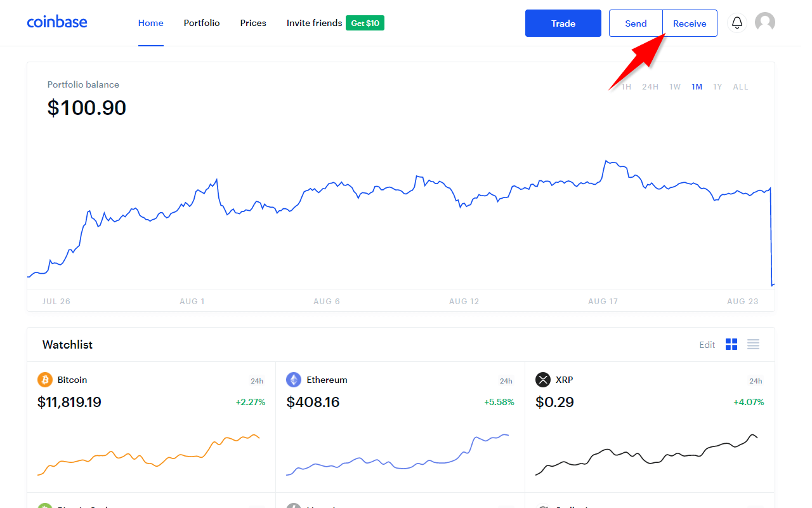This screenshot has height=508, width=812.
Task: Select the 1H chart range
Action: click(626, 87)
